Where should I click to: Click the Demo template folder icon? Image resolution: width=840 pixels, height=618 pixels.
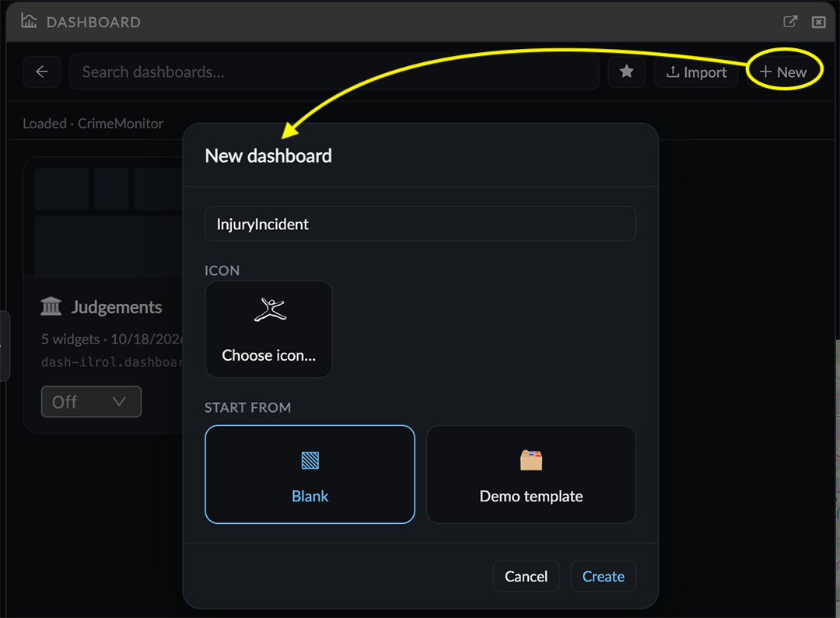tap(531, 460)
